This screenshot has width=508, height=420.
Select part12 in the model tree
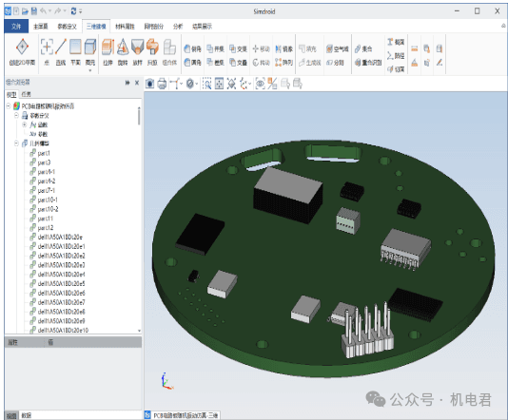[x=46, y=228]
